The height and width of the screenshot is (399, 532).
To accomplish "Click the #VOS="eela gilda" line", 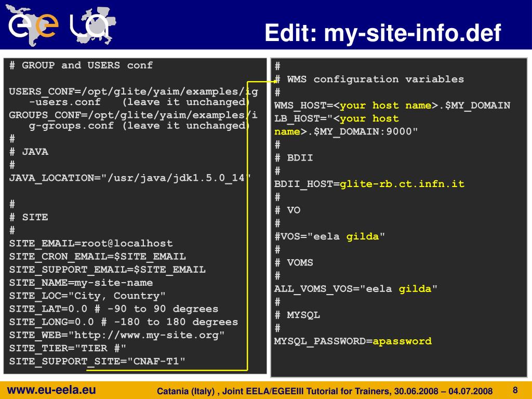I will pyautogui.click(x=329, y=236).
